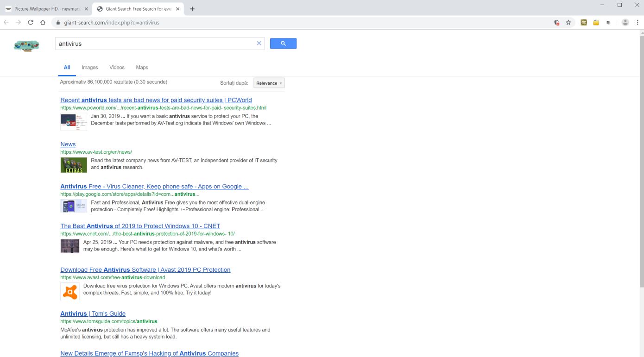View site security info via the padlock
This screenshot has height=357, width=644.
pyautogui.click(x=58, y=22)
